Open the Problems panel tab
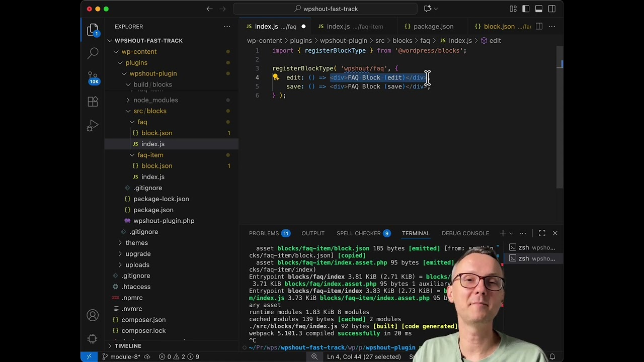The image size is (644, 362). (269, 233)
